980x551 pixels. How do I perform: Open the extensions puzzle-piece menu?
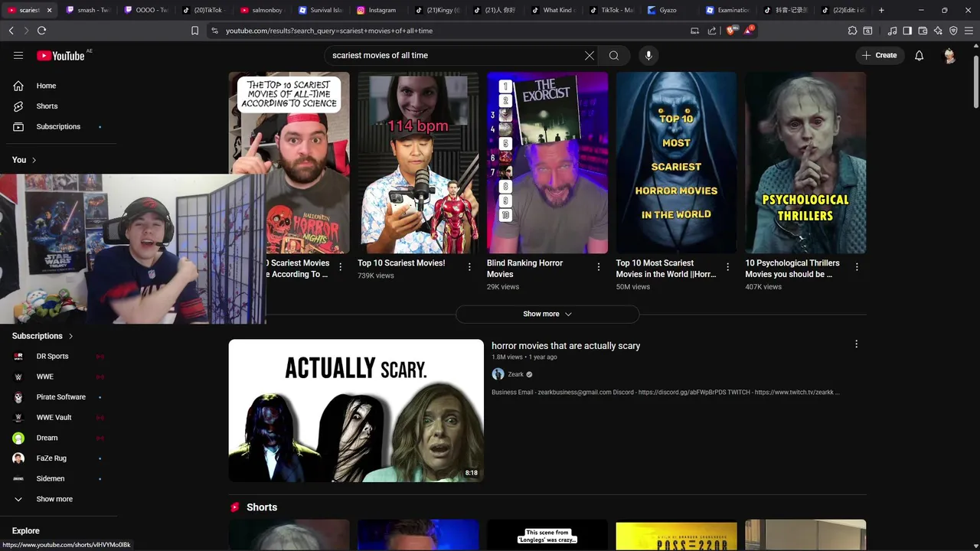pyautogui.click(x=852, y=31)
